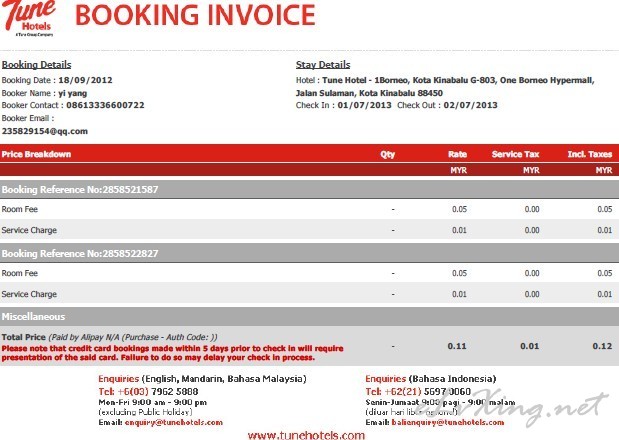Click telephone number +6(03) 7962 5888
619x440 pixels.
pyautogui.click(x=158, y=392)
